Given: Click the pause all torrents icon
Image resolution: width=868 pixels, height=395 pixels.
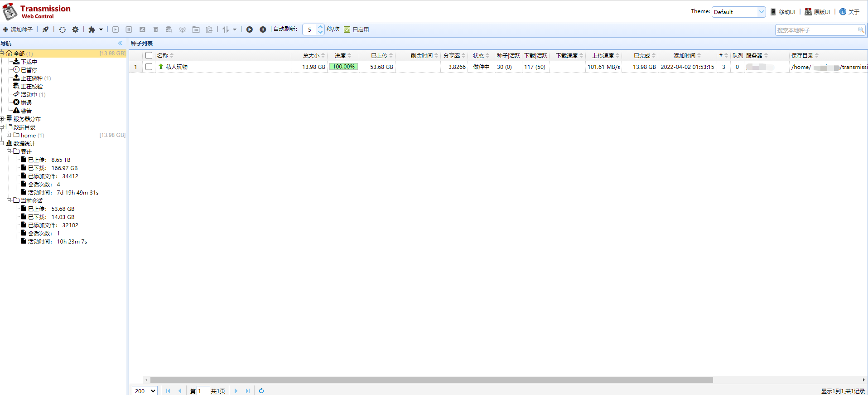Looking at the screenshot, I should pos(263,29).
